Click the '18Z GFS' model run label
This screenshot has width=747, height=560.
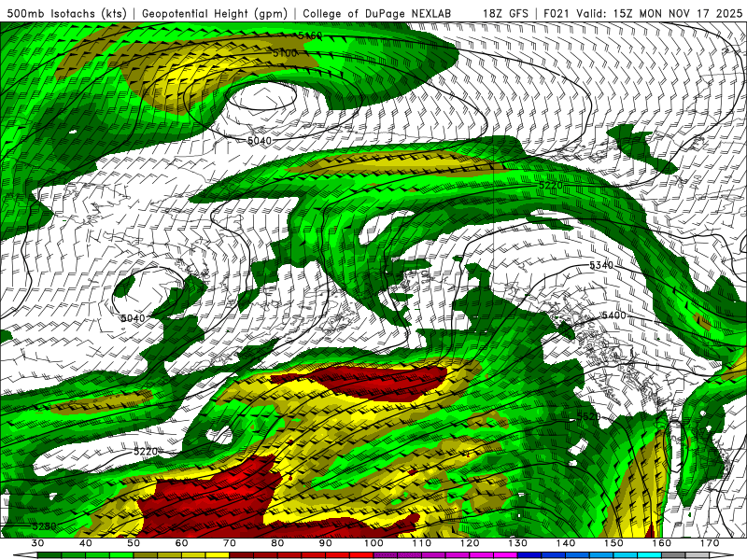pos(505,13)
